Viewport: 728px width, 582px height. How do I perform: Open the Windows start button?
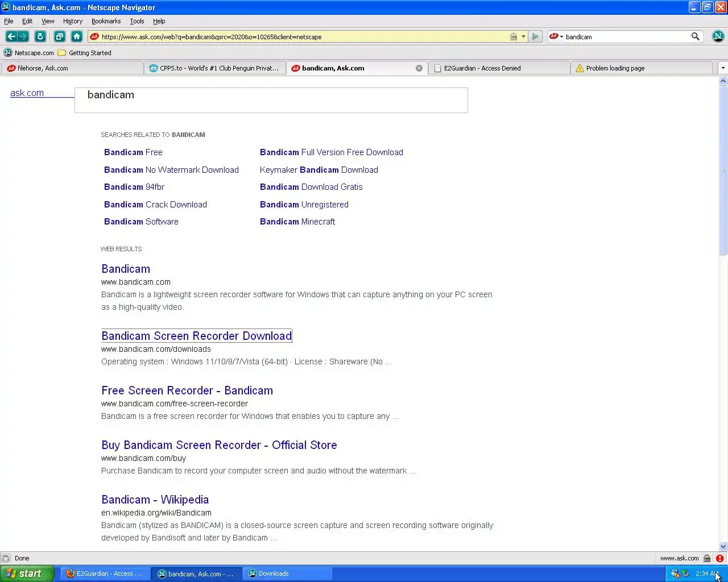click(x=27, y=573)
